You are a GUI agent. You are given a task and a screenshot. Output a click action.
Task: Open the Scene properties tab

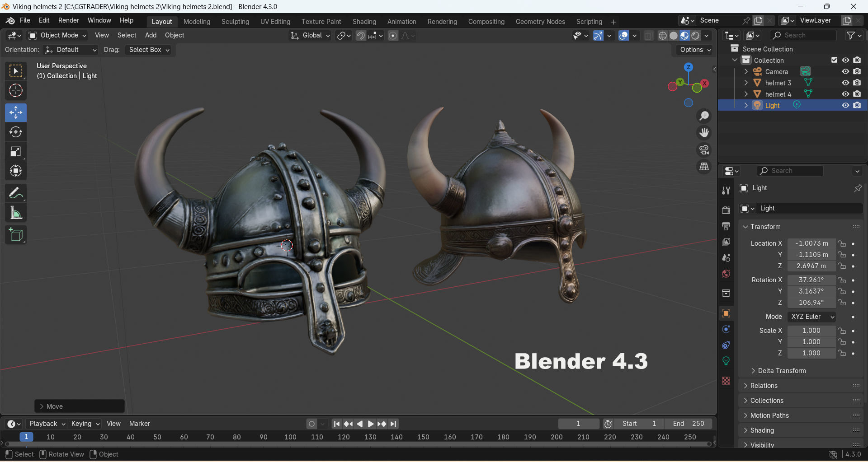(x=726, y=258)
